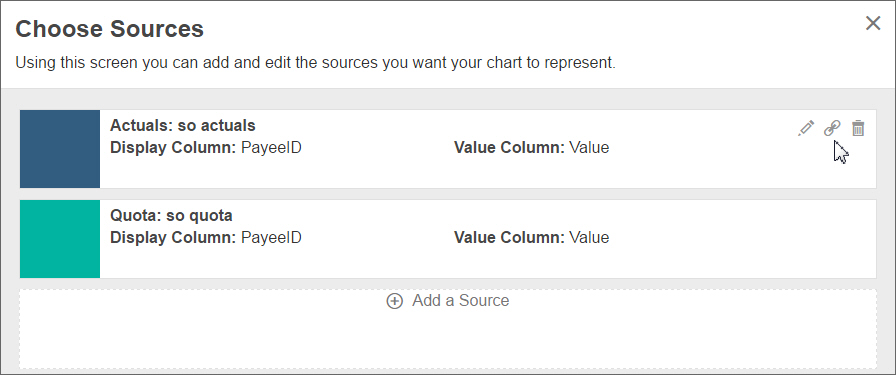Select the "Actuals: so actuals" title
The height and width of the screenshot is (375, 896).
coord(183,125)
